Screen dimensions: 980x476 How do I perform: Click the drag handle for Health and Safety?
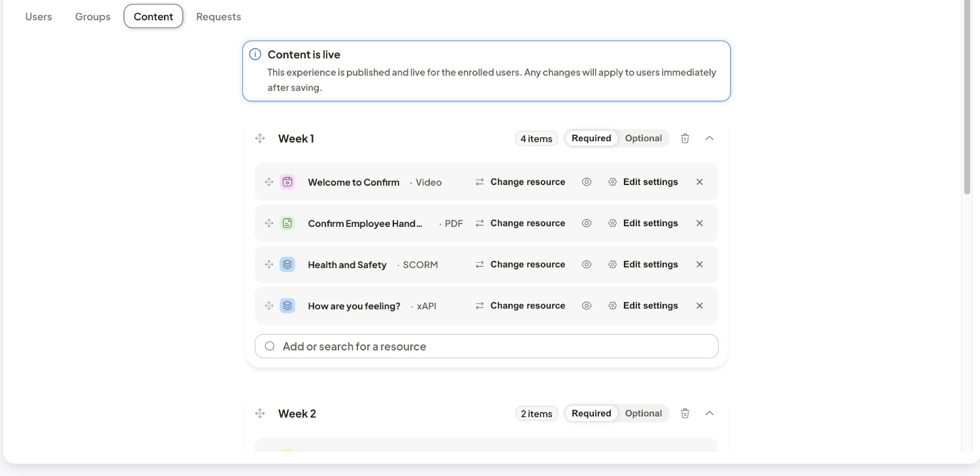[x=269, y=265]
